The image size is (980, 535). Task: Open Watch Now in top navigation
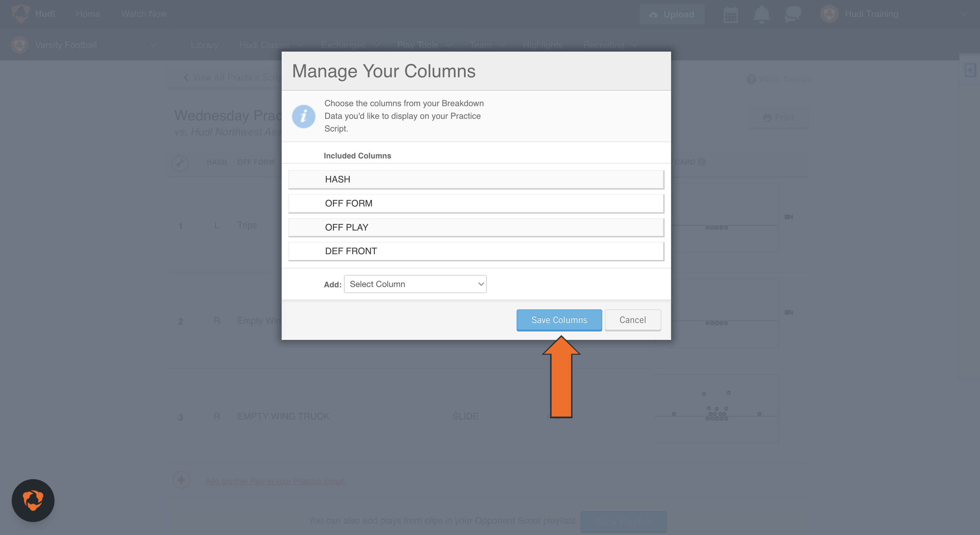144,14
